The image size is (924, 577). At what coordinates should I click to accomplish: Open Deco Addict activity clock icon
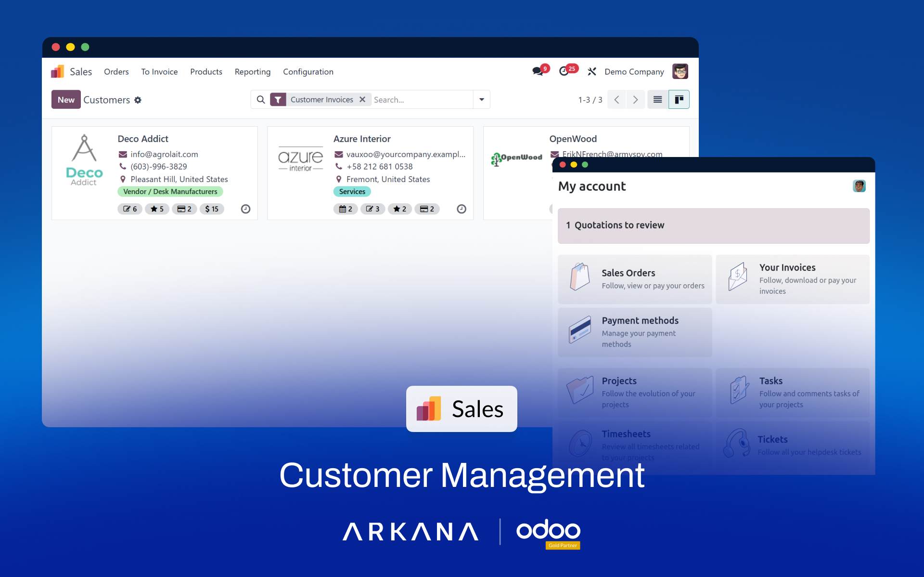[245, 209]
